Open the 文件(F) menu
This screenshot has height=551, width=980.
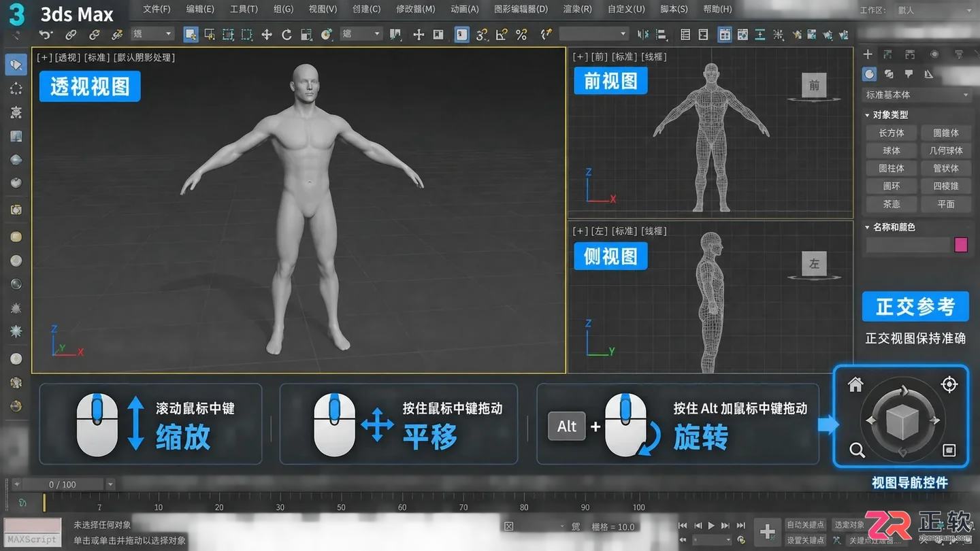157,10
